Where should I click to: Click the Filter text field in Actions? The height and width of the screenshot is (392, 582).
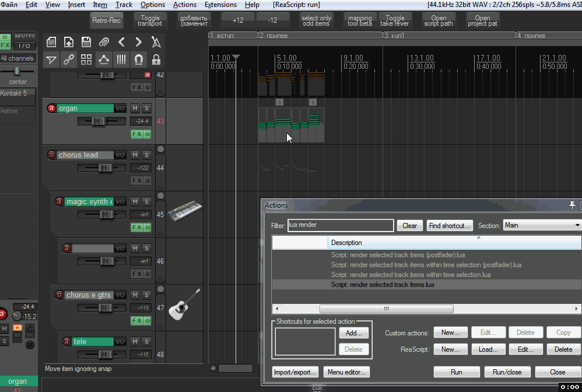point(341,225)
